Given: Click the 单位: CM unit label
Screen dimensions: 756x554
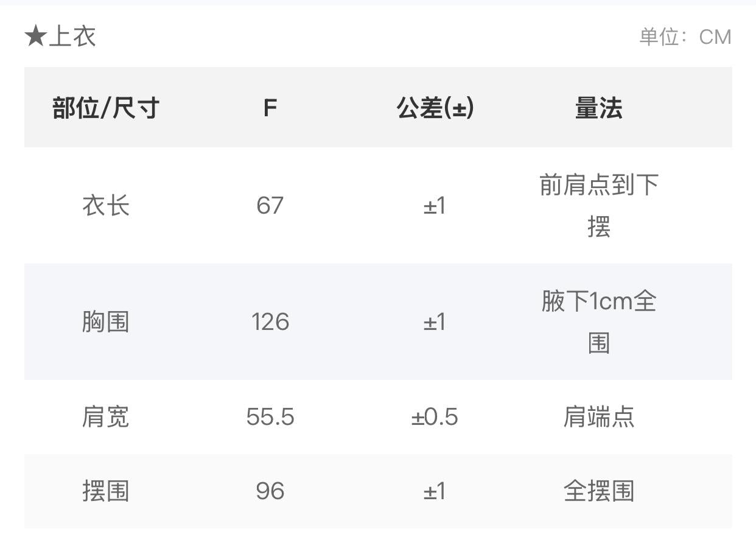Looking at the screenshot, I should coord(684,37).
